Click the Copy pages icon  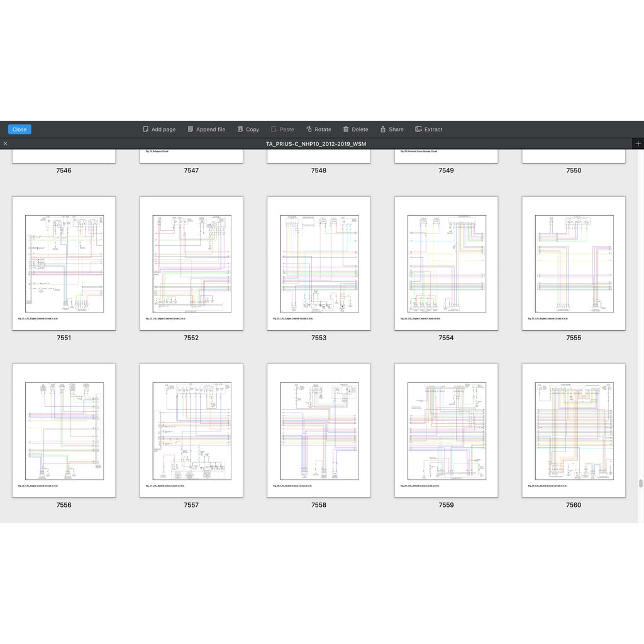pos(240,130)
